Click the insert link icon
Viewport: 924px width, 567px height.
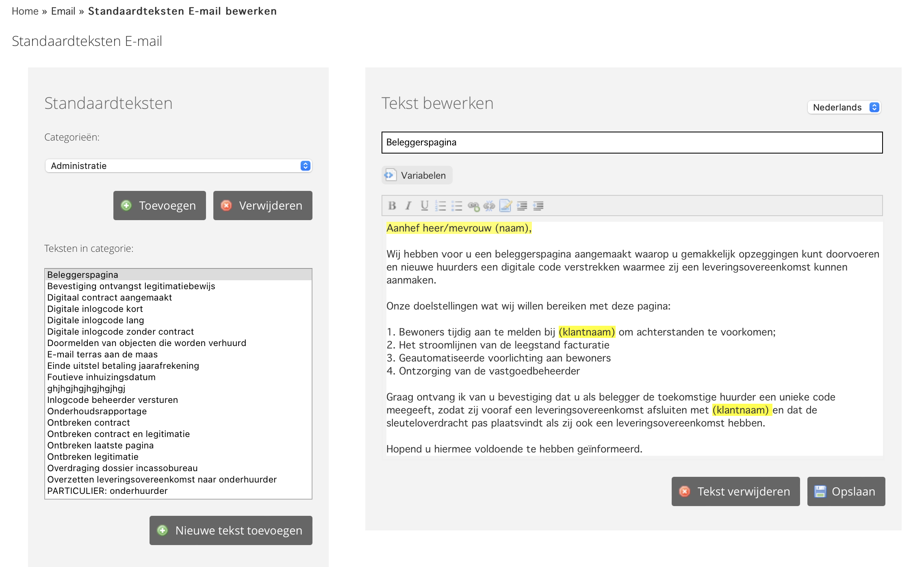473,206
